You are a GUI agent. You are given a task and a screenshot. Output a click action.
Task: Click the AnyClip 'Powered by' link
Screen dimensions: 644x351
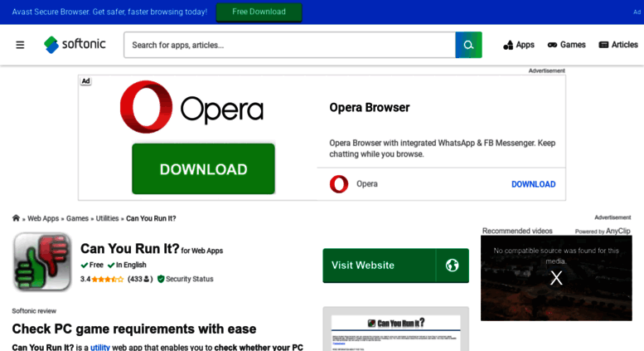coord(602,231)
